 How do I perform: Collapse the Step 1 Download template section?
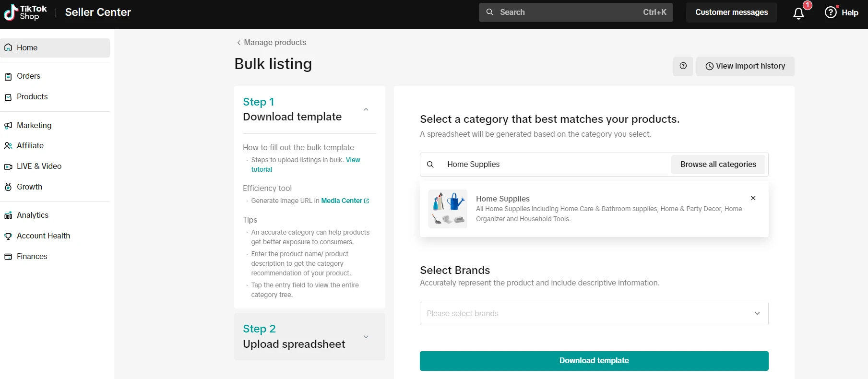[x=366, y=110]
